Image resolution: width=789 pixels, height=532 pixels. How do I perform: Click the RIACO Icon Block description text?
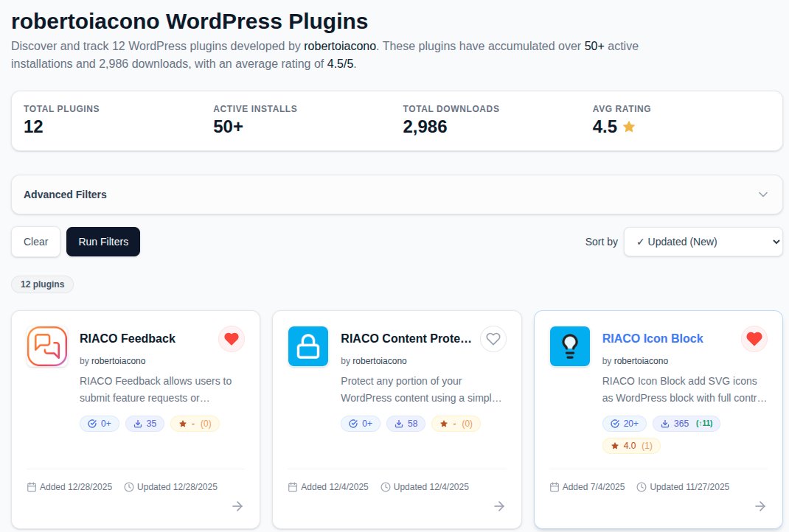coord(684,390)
